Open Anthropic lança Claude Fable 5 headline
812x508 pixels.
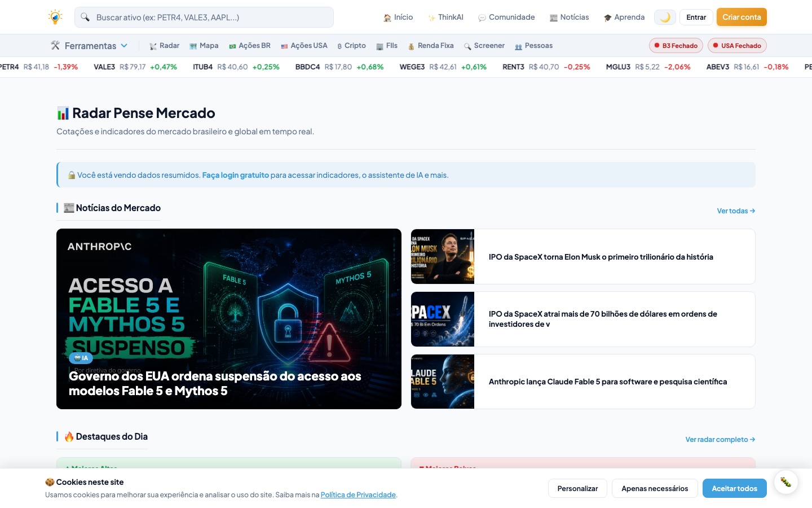pyautogui.click(x=608, y=382)
